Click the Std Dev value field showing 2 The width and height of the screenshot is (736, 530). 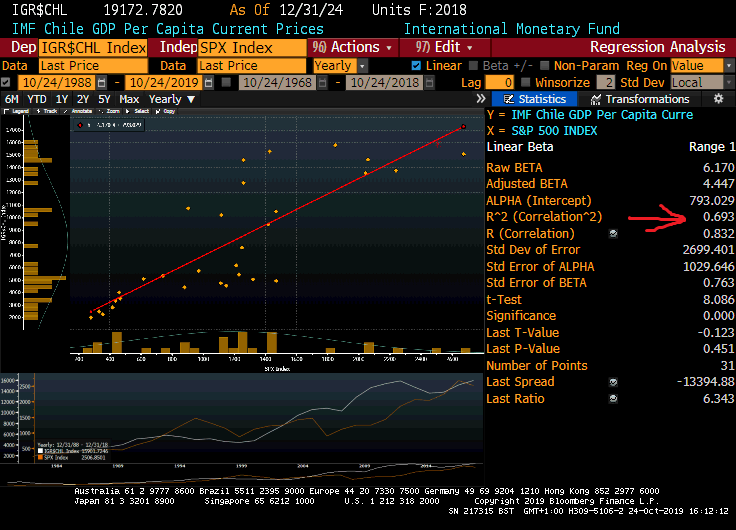606,83
